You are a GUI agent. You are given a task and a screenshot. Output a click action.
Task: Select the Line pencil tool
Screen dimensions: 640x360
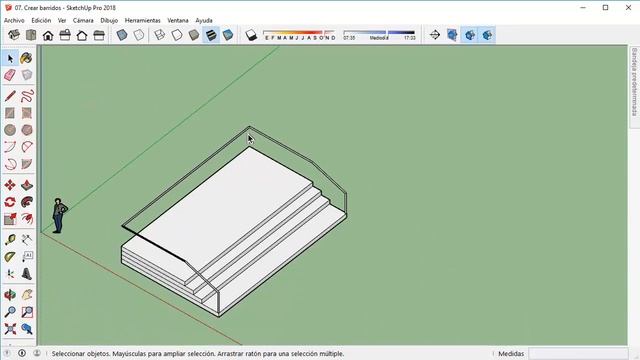pyautogui.click(x=10, y=96)
